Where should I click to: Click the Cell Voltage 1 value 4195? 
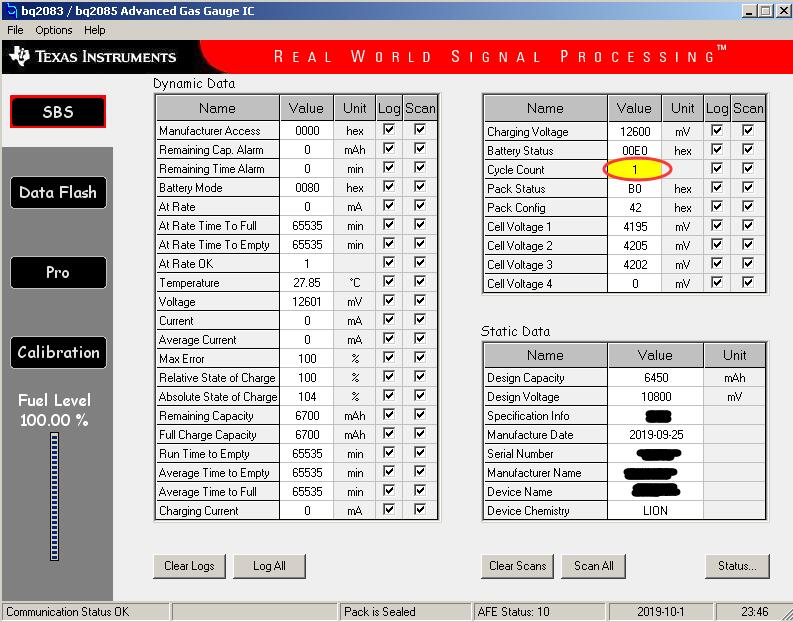tap(635, 227)
